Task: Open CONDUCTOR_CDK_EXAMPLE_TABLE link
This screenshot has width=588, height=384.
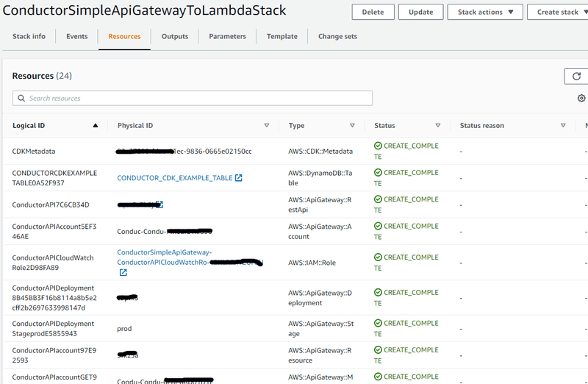Action: click(175, 178)
